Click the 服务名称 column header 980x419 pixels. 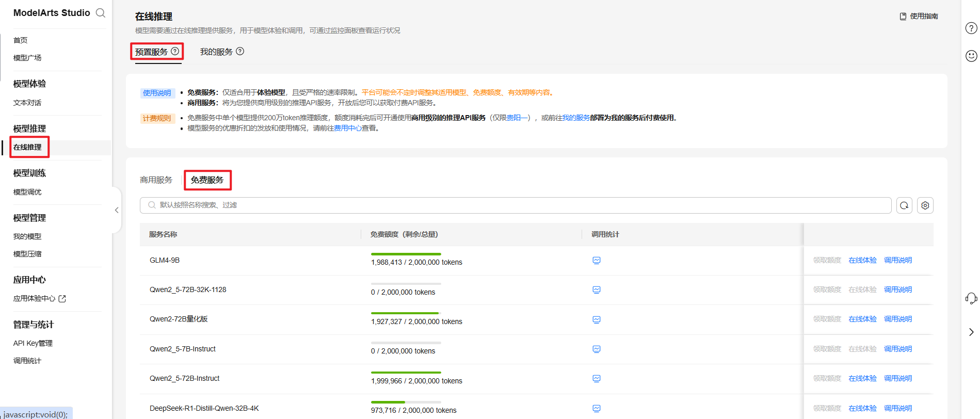163,234
